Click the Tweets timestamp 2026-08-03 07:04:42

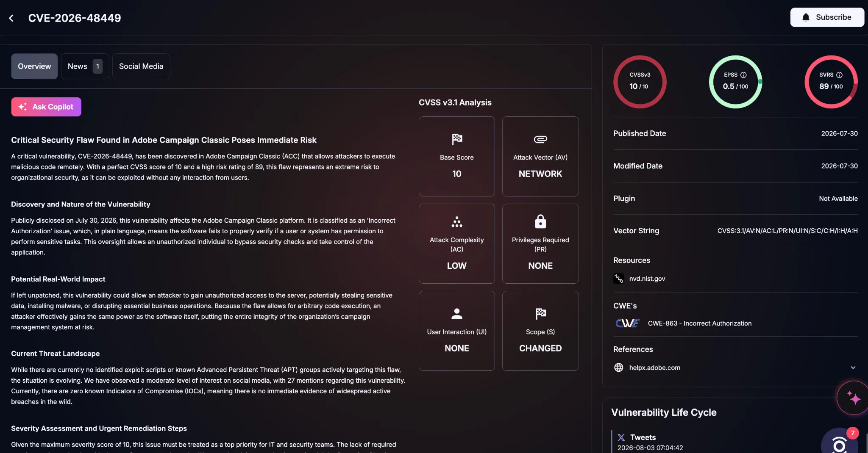[650, 448]
